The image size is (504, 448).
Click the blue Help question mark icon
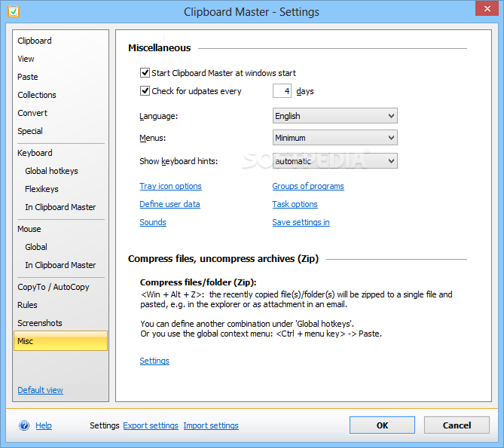point(24,425)
